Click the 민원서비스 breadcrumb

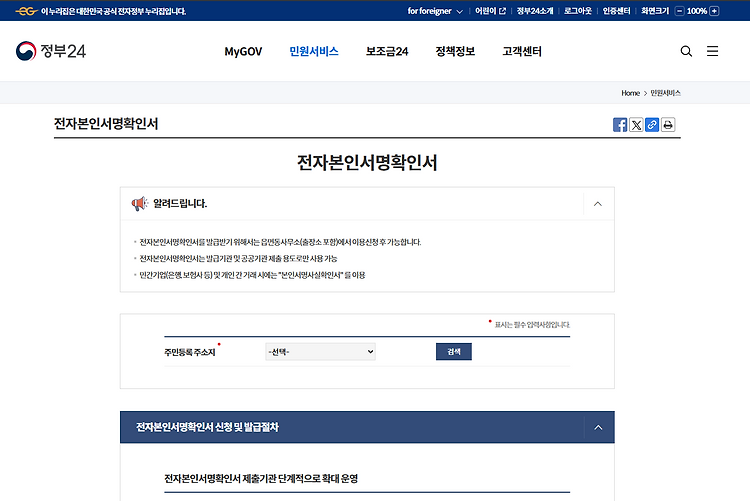(x=665, y=93)
